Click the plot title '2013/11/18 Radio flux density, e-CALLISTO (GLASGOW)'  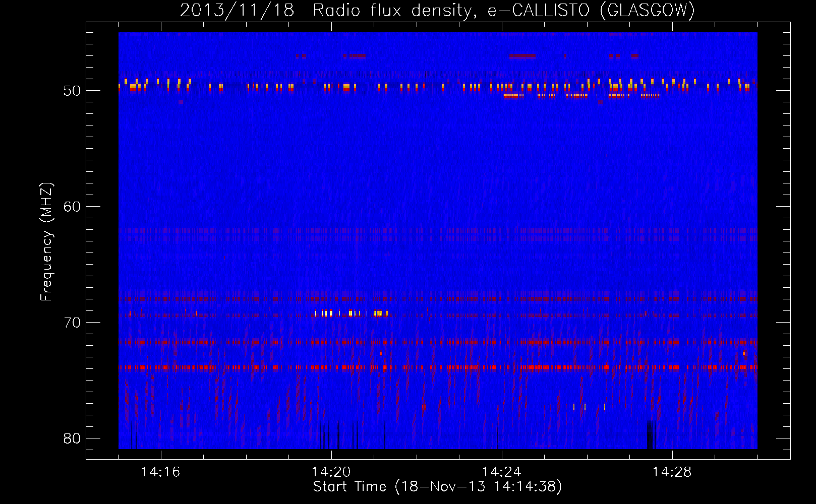tap(437, 10)
